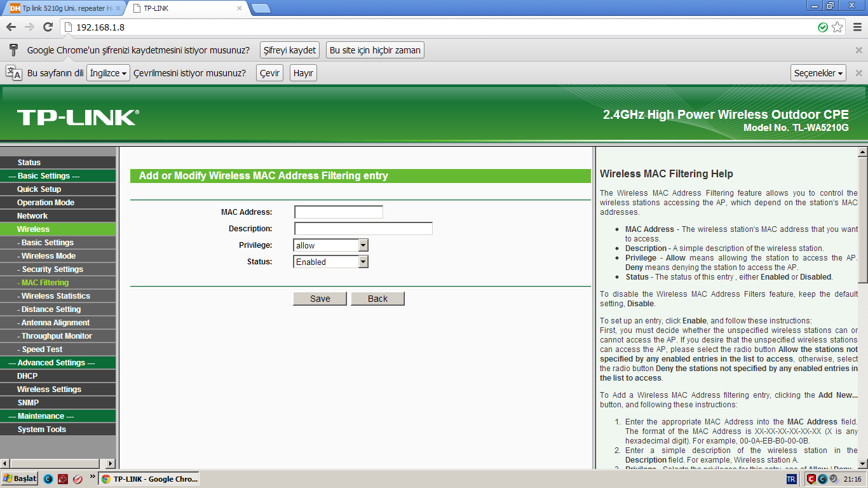Screen dimensions: 868x488
Task: Reload the current page
Action: 48,27
